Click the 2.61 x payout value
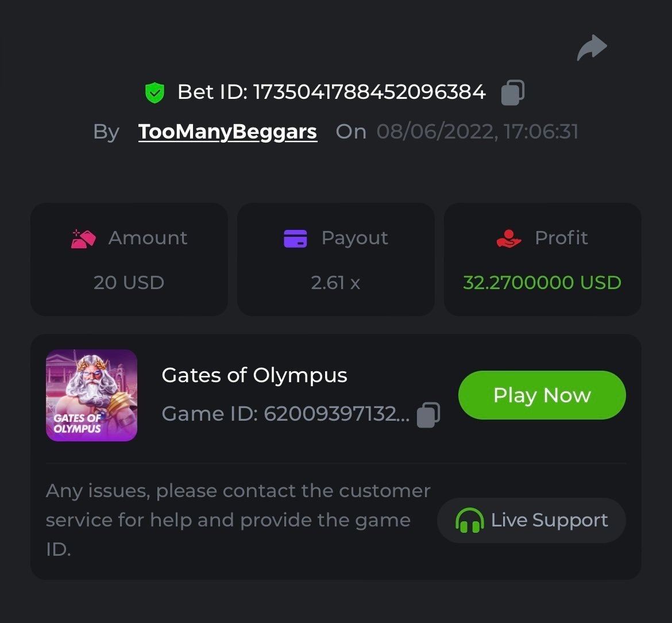672x623 pixels. coord(335,283)
